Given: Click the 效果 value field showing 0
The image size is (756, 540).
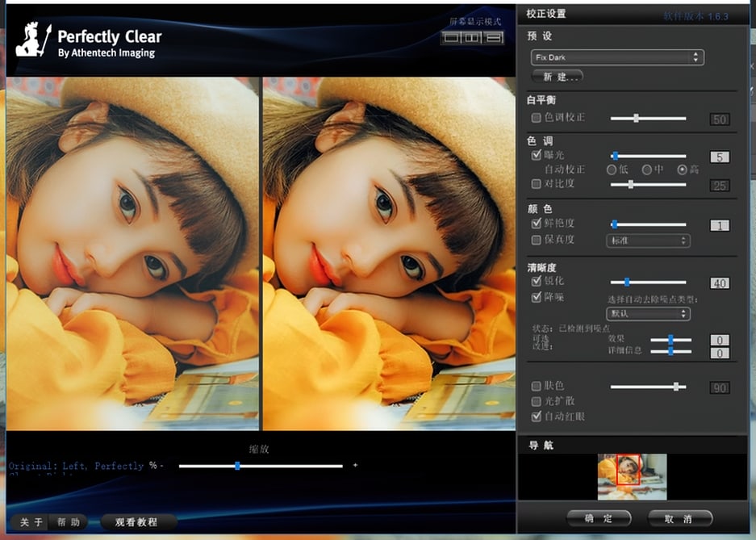Looking at the screenshot, I should click(720, 340).
